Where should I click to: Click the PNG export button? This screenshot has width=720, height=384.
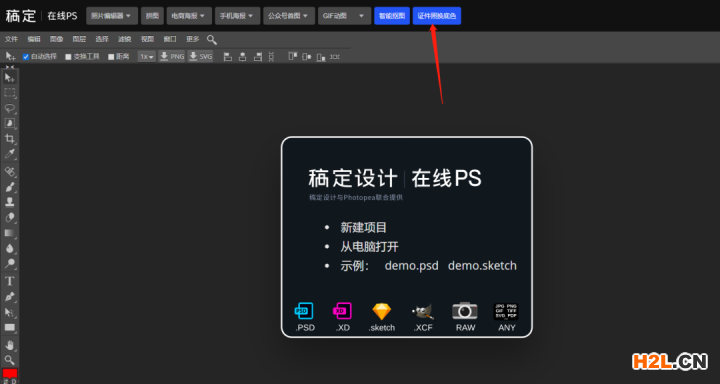click(x=172, y=56)
